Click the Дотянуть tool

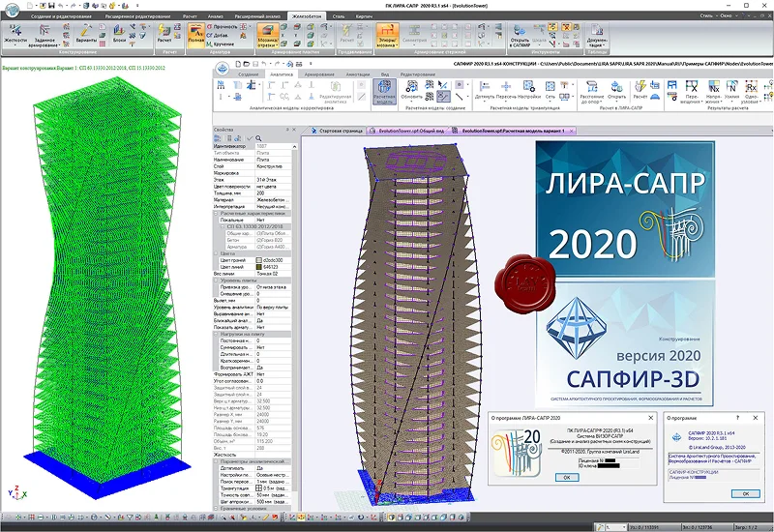tap(485, 90)
